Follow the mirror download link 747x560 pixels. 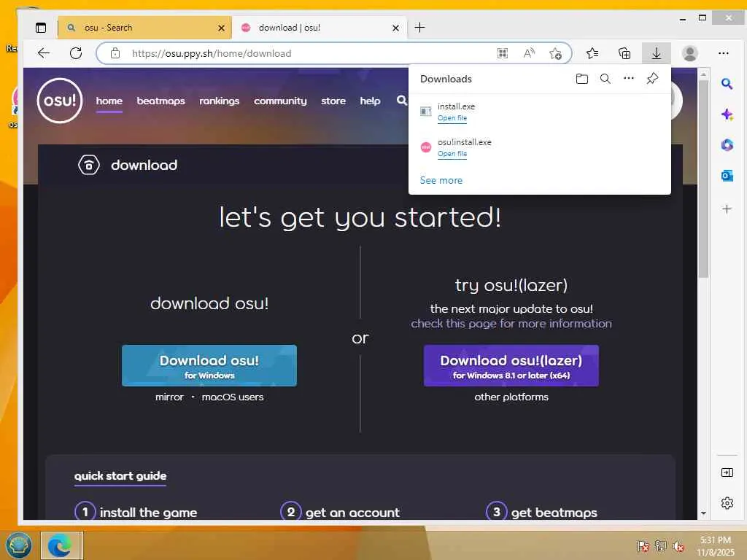tap(169, 397)
